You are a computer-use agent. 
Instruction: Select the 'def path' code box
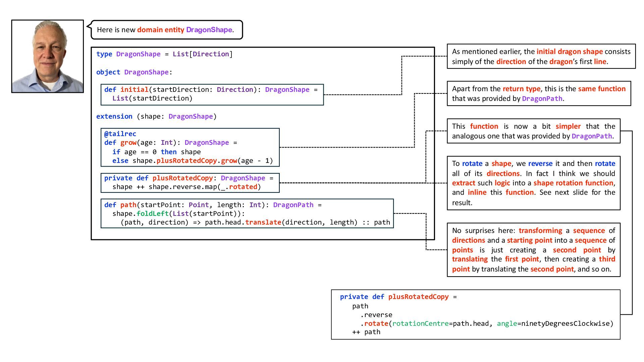247,214
